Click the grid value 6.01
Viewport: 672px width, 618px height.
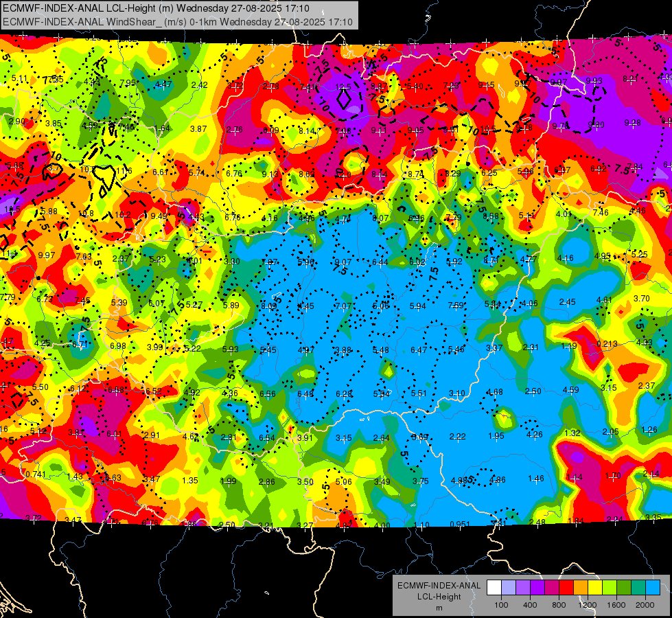point(115,434)
